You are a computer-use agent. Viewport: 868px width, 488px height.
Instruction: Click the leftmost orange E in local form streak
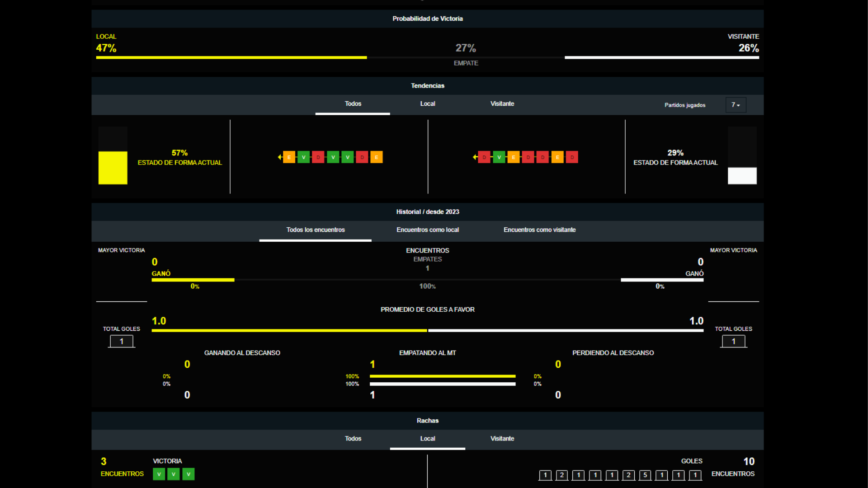tap(289, 157)
